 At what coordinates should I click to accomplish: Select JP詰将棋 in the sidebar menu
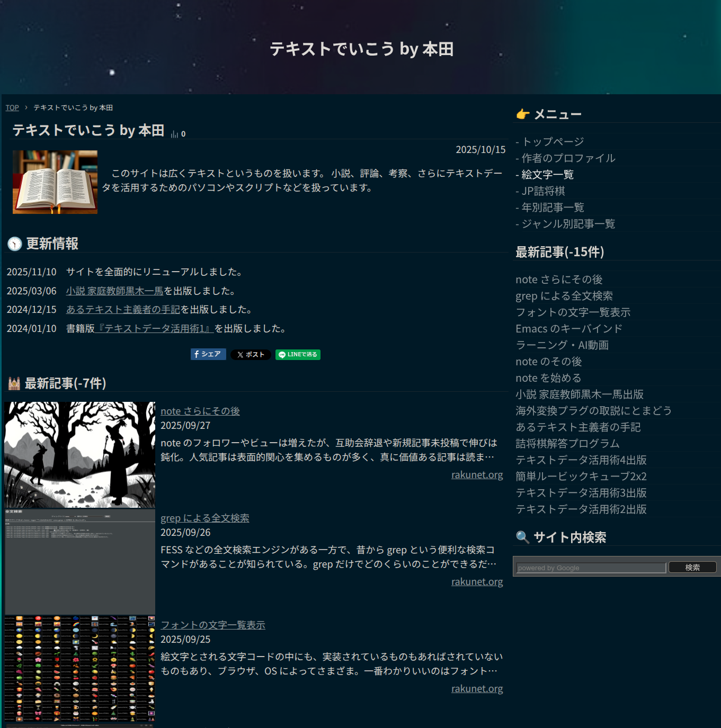click(x=543, y=191)
